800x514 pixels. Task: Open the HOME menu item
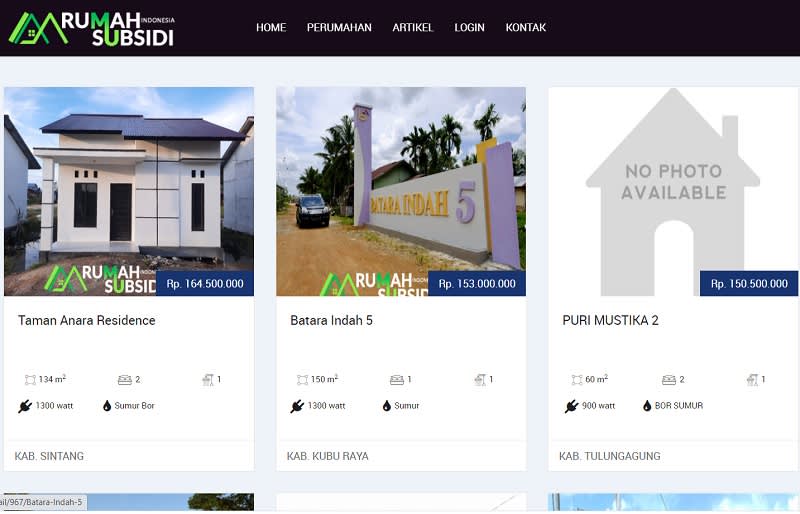pos(271,28)
